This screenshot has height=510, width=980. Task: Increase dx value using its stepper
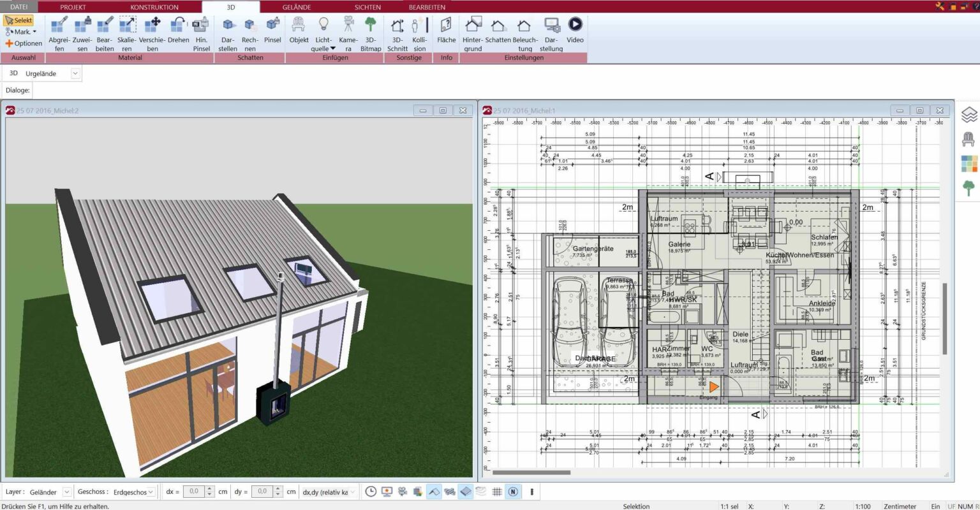tap(209, 489)
